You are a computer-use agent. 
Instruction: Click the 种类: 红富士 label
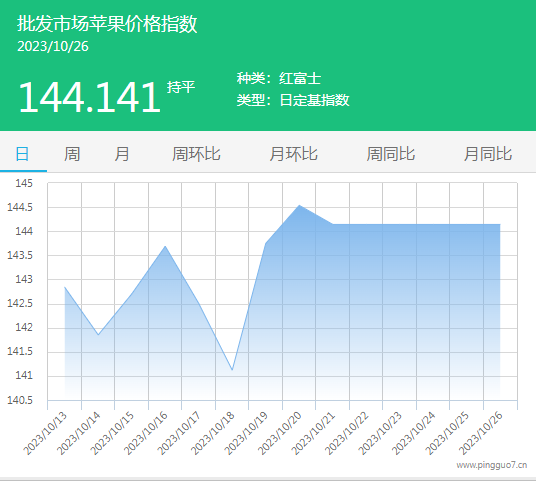tap(279, 78)
